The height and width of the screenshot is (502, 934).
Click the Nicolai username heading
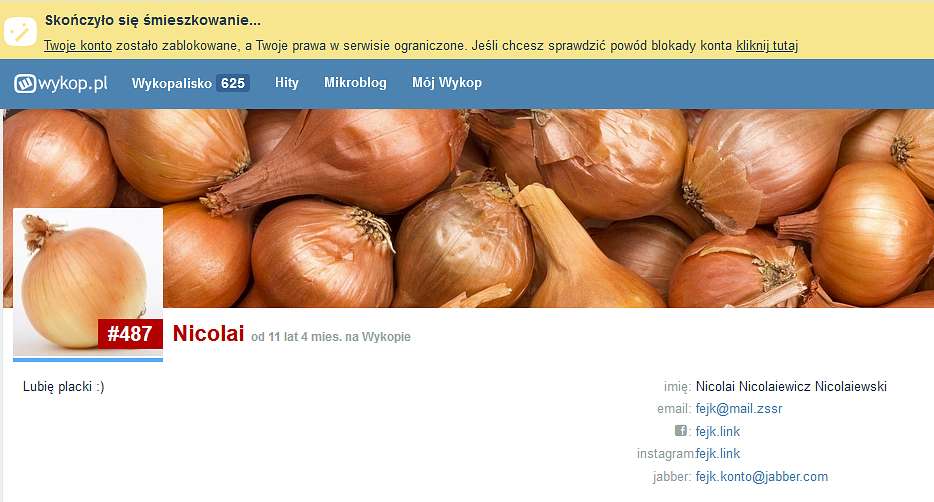tap(208, 333)
